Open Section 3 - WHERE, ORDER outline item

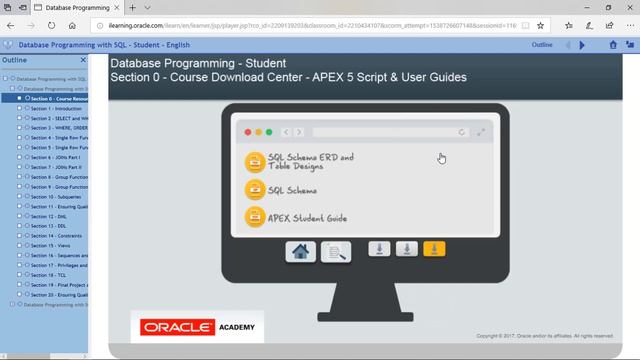(59, 128)
